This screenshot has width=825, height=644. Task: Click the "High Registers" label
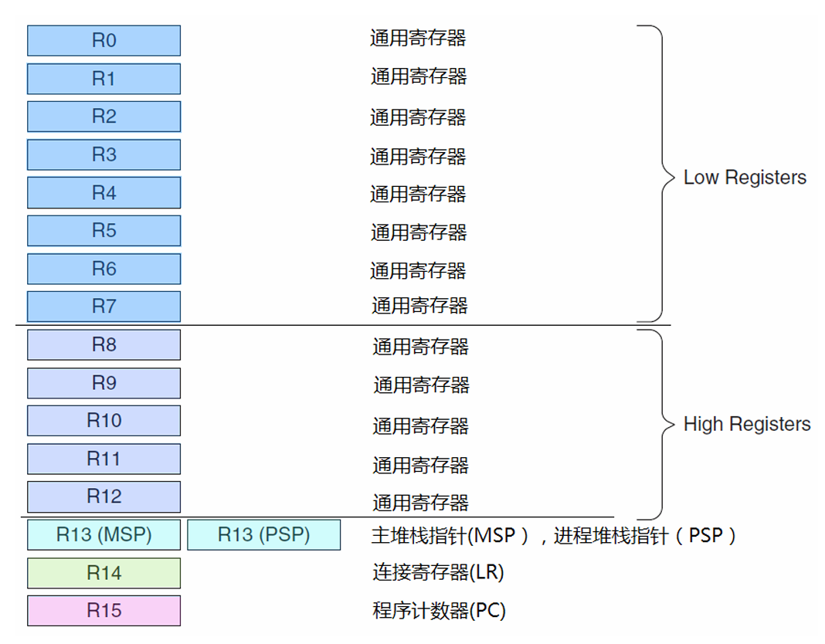click(747, 425)
